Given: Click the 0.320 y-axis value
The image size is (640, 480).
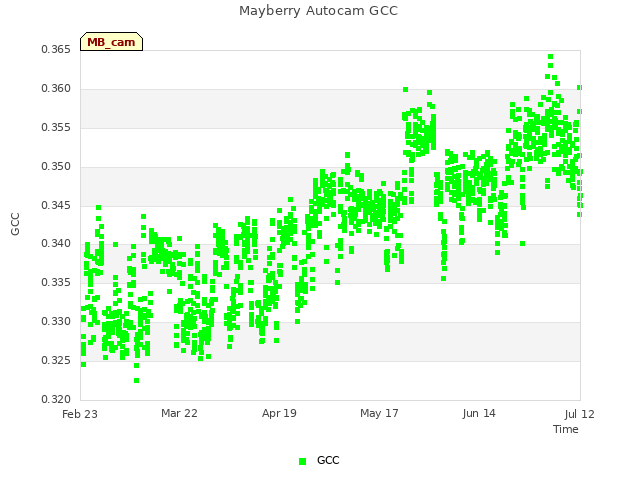Looking at the screenshot, I should coord(56,399).
